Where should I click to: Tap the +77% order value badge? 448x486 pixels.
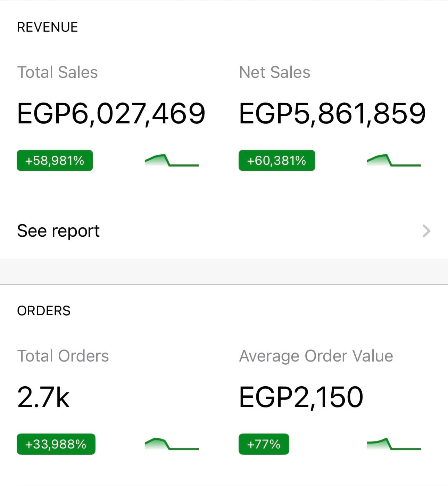click(264, 444)
